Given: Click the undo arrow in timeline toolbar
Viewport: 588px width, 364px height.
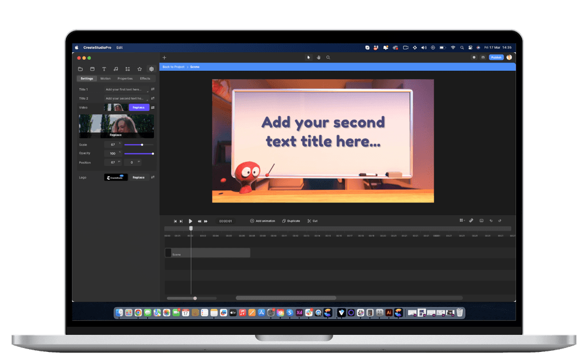Looking at the screenshot, I should 491,220.
